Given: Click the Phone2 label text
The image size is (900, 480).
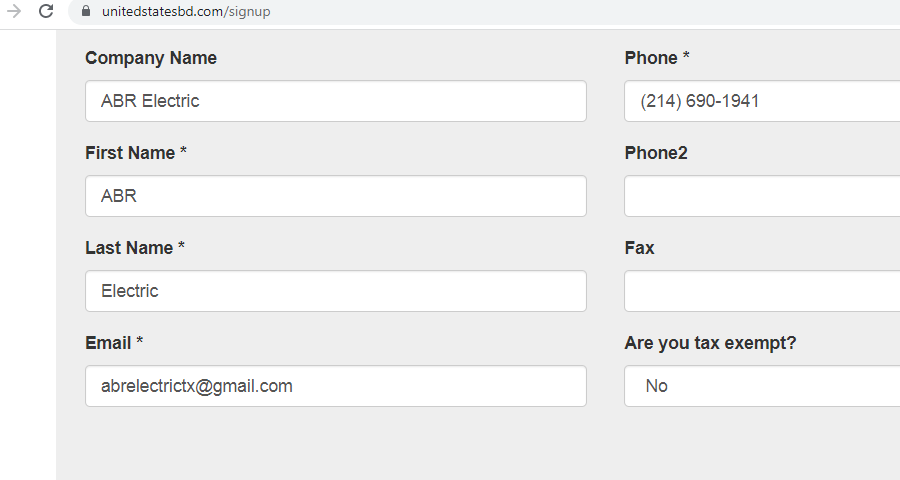Looking at the screenshot, I should [x=656, y=153].
